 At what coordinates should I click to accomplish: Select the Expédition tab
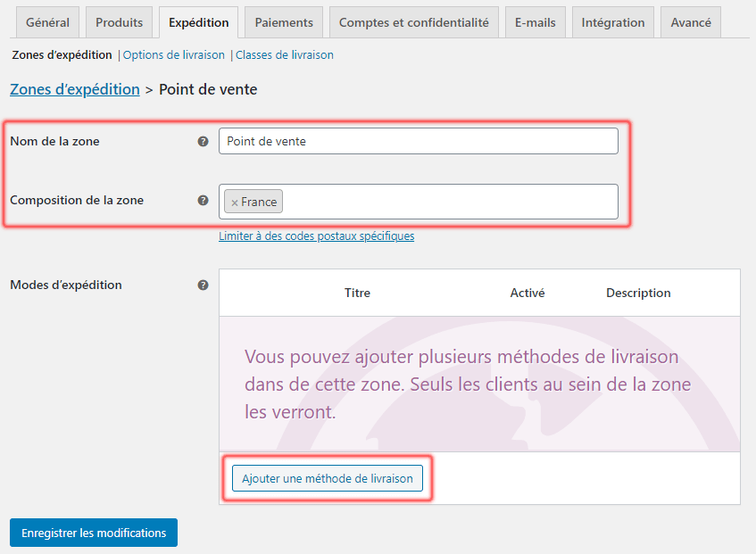point(199,22)
